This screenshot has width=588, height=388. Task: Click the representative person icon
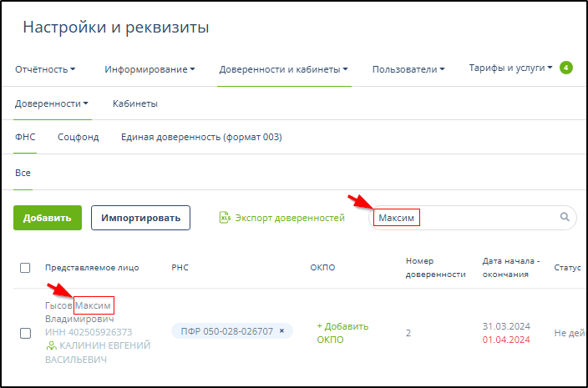tap(50, 345)
